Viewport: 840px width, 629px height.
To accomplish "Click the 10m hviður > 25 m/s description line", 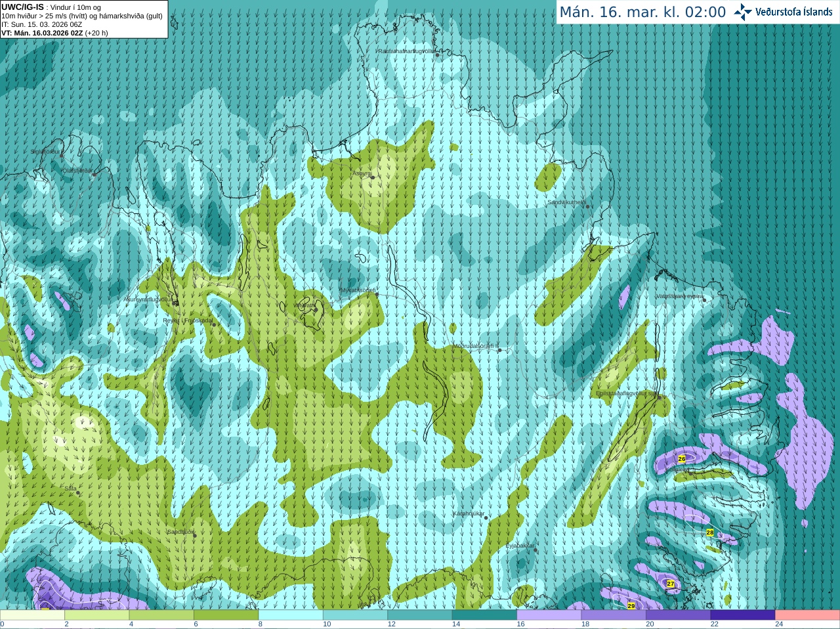I will (82, 16).
